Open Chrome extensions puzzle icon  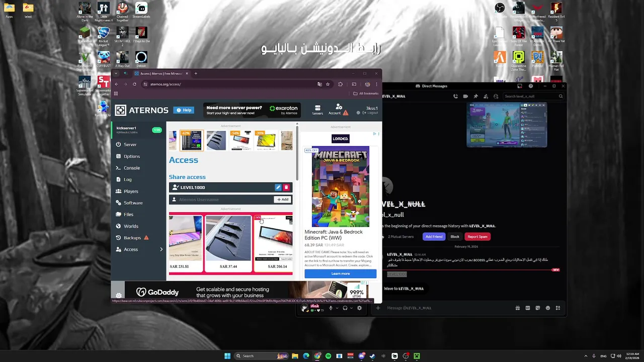pos(341,84)
